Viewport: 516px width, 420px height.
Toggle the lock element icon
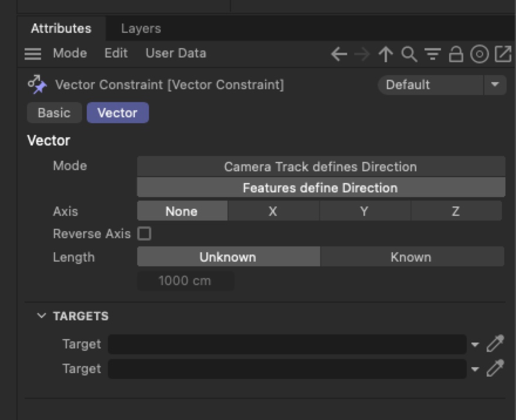point(456,55)
